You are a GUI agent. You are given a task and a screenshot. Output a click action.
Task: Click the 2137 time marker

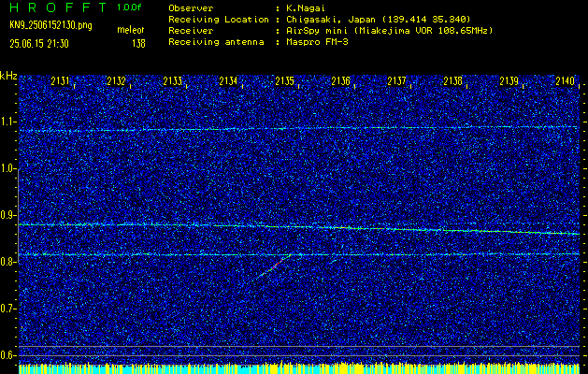(x=396, y=81)
